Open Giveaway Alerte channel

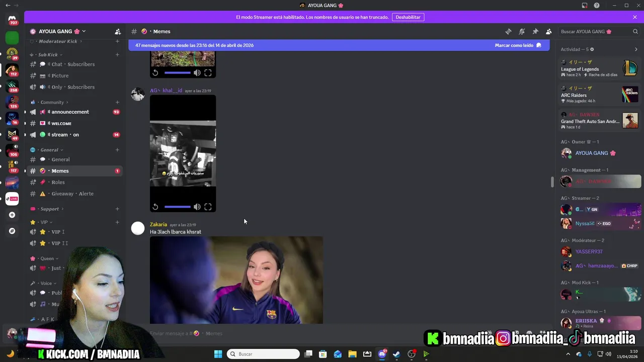pyautogui.click(x=74, y=194)
